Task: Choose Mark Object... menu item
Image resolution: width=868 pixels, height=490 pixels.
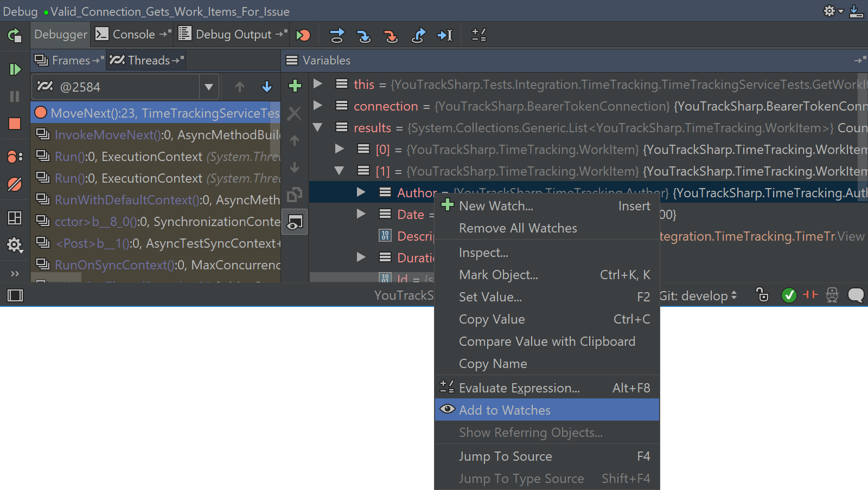Action: tap(547, 275)
